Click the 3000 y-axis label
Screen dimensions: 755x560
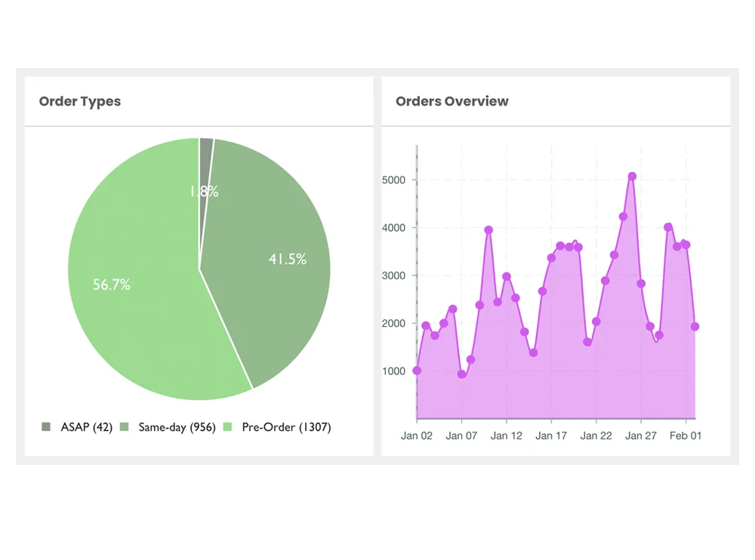pyautogui.click(x=393, y=275)
